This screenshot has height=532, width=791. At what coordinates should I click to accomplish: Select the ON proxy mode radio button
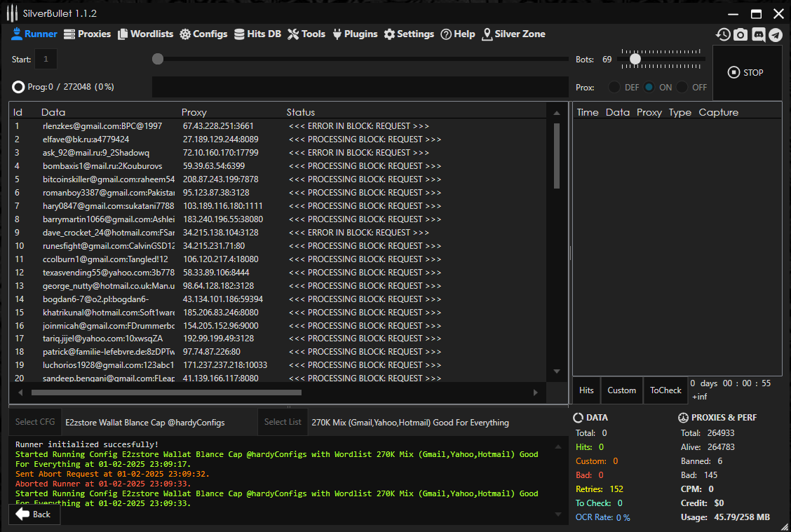[649, 88]
